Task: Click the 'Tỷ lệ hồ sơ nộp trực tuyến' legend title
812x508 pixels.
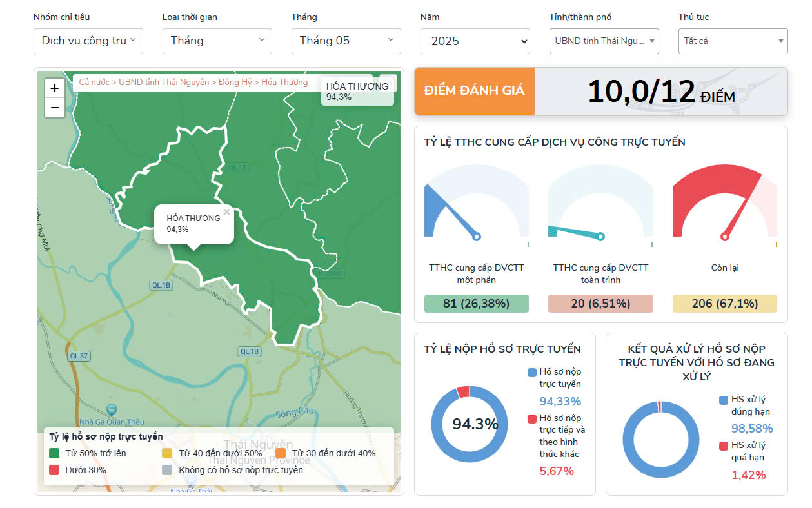Action: point(106,436)
